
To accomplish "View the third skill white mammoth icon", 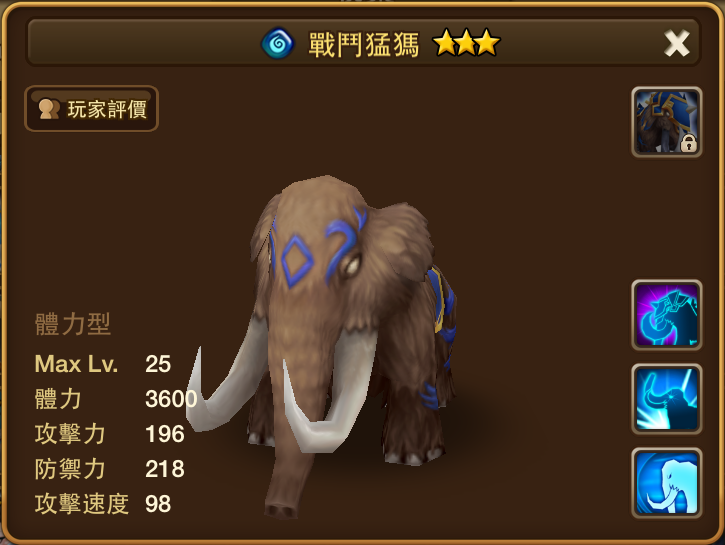I will [667, 483].
